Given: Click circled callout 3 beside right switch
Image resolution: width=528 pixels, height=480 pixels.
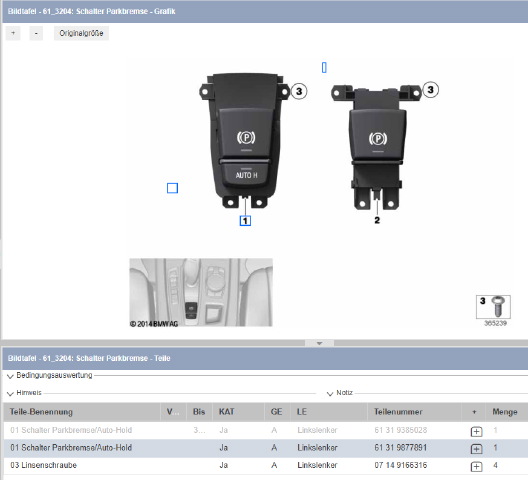Looking at the screenshot, I should pos(430,90).
